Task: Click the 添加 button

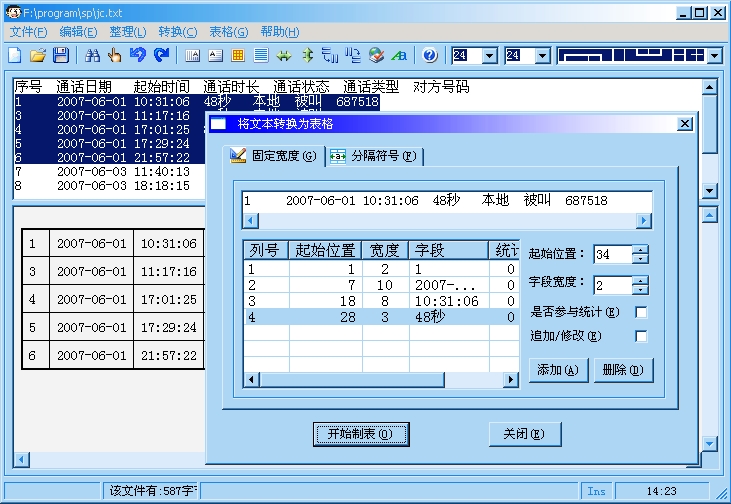Action: point(557,370)
